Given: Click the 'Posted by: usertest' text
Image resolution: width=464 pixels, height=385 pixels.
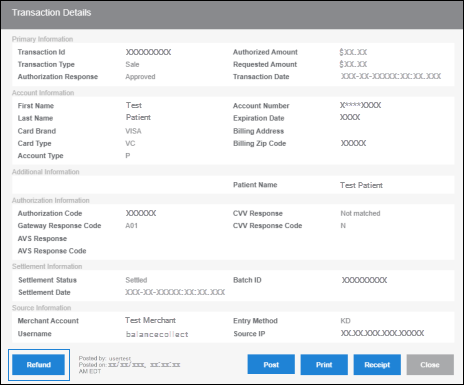Looking at the screenshot, I should 105,358.
